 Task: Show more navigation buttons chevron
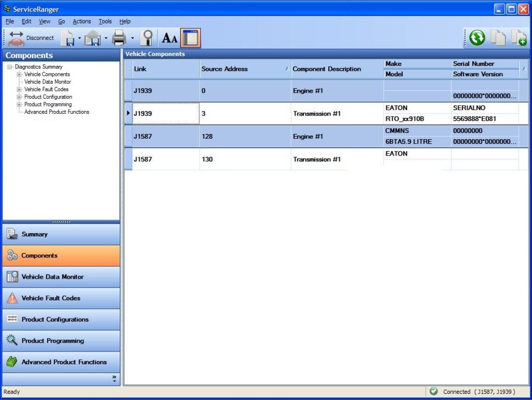(114, 379)
